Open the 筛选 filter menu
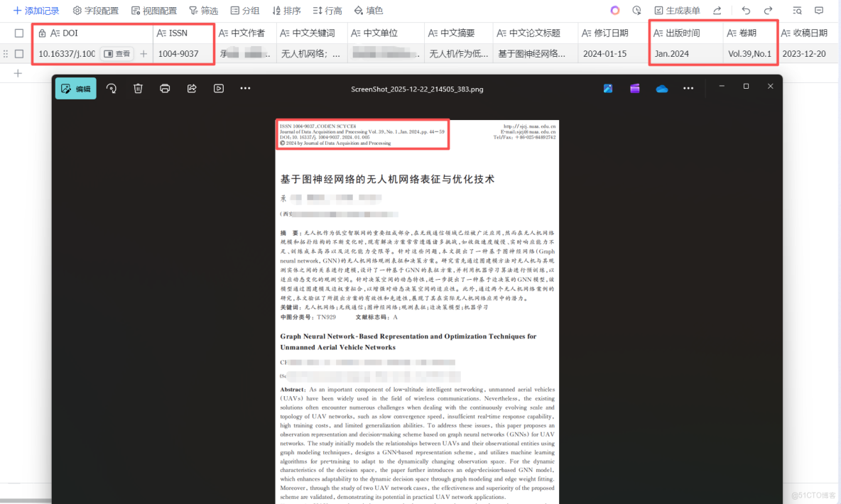841x504 pixels. [x=204, y=10]
